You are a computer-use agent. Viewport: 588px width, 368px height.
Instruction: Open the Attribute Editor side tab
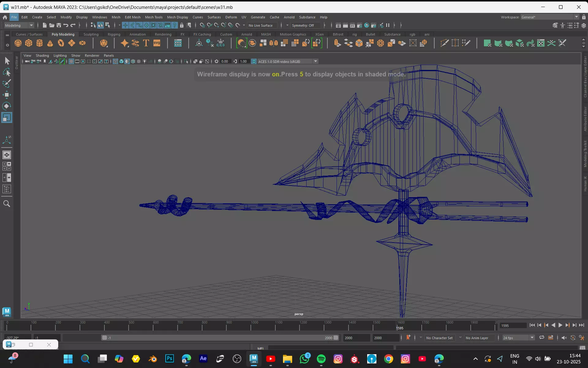(x=585, y=119)
